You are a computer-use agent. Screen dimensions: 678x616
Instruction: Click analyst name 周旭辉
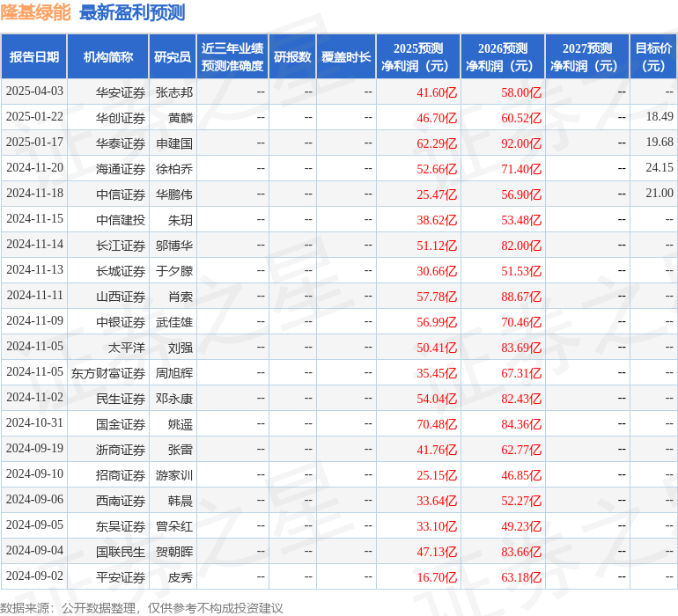click(174, 373)
